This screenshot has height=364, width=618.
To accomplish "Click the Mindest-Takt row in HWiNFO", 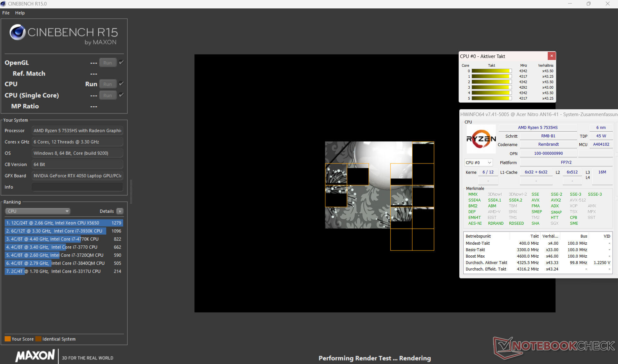I will coord(538,243).
